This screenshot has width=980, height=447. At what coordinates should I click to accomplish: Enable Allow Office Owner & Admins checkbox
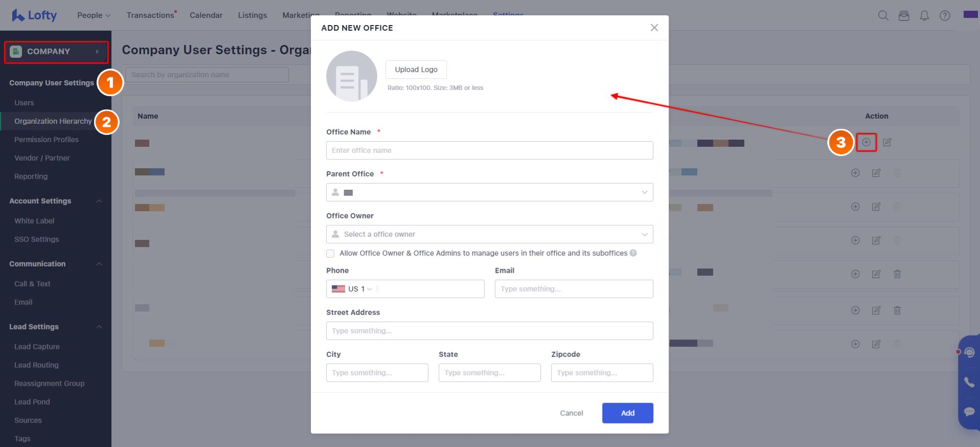(330, 254)
